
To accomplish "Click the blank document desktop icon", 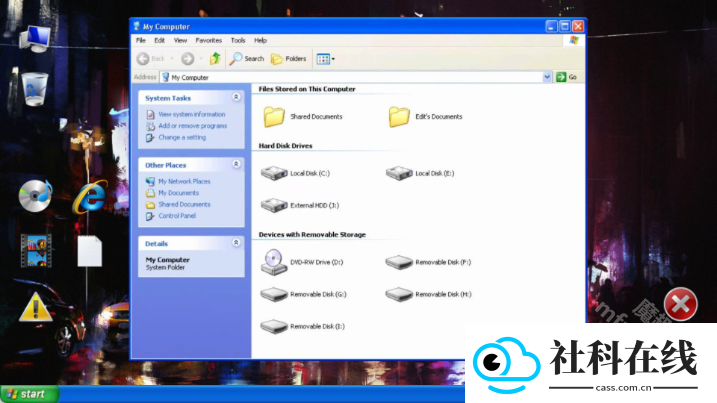I will (90, 251).
